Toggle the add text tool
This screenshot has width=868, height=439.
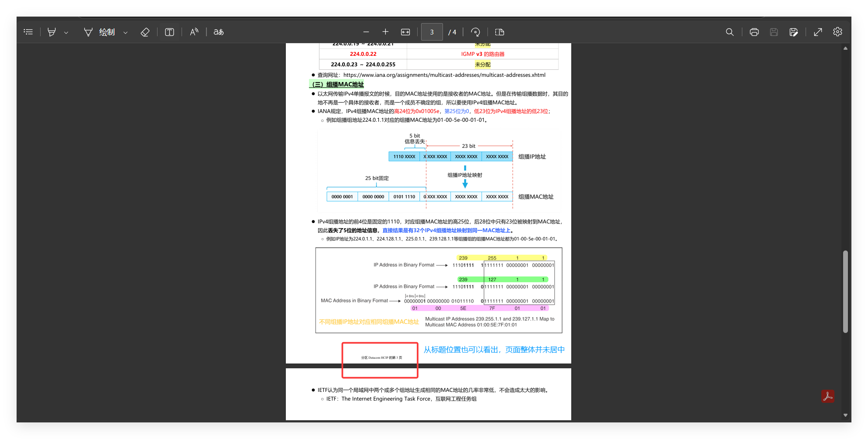tap(170, 32)
